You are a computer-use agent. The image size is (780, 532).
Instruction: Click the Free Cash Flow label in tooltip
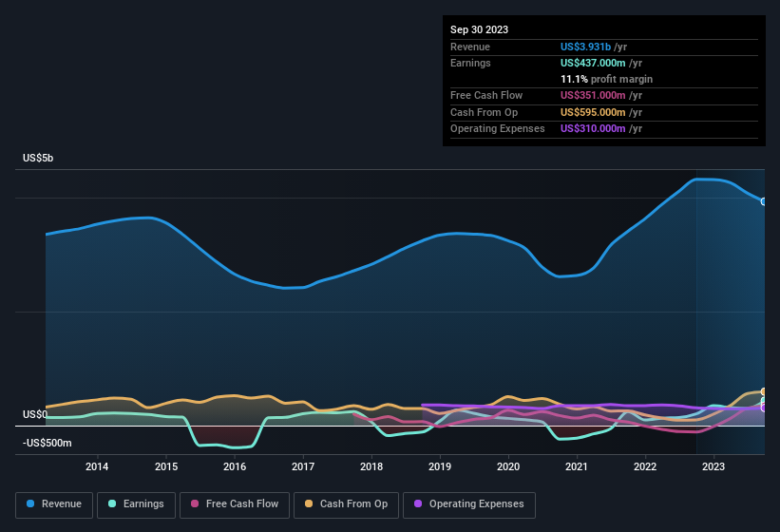[x=486, y=95]
